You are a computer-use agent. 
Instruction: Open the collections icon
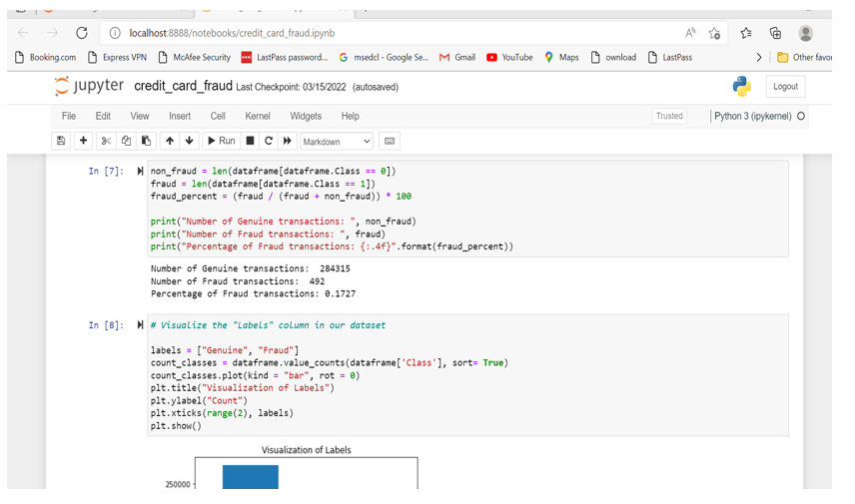click(x=775, y=33)
